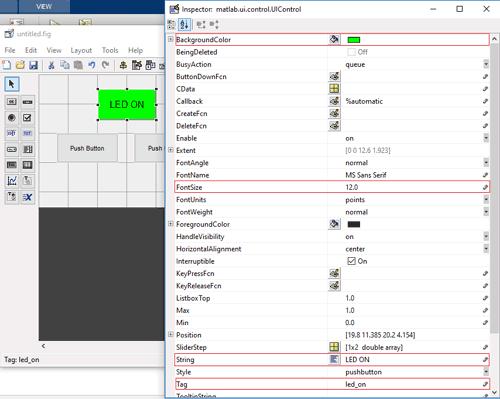Open the Menu Editor icon
The image size is (500, 399).
[137, 65]
